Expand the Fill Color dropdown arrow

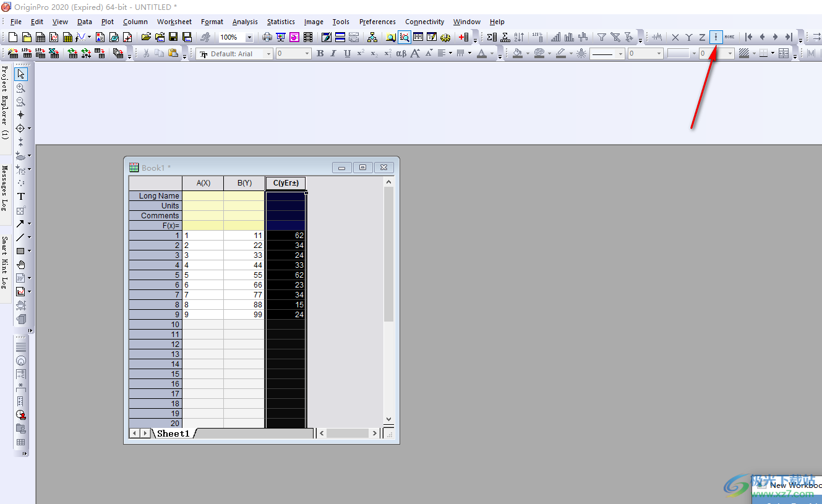click(x=528, y=54)
